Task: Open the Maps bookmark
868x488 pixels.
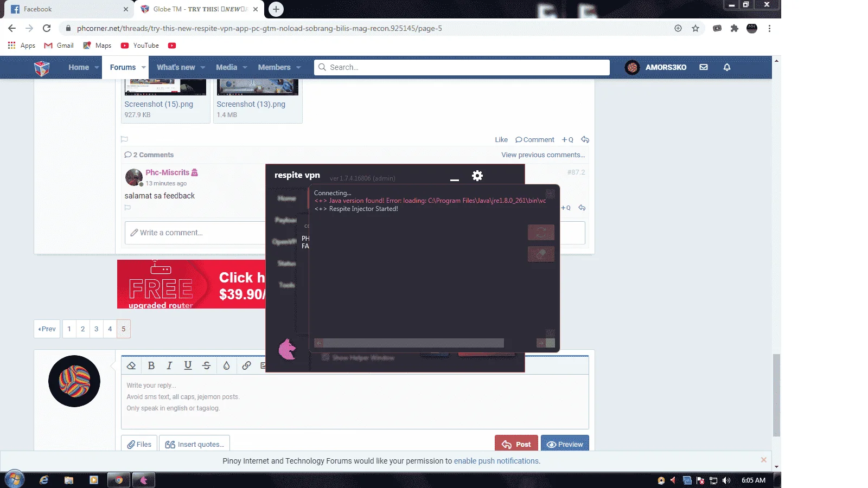Action: tap(97, 46)
